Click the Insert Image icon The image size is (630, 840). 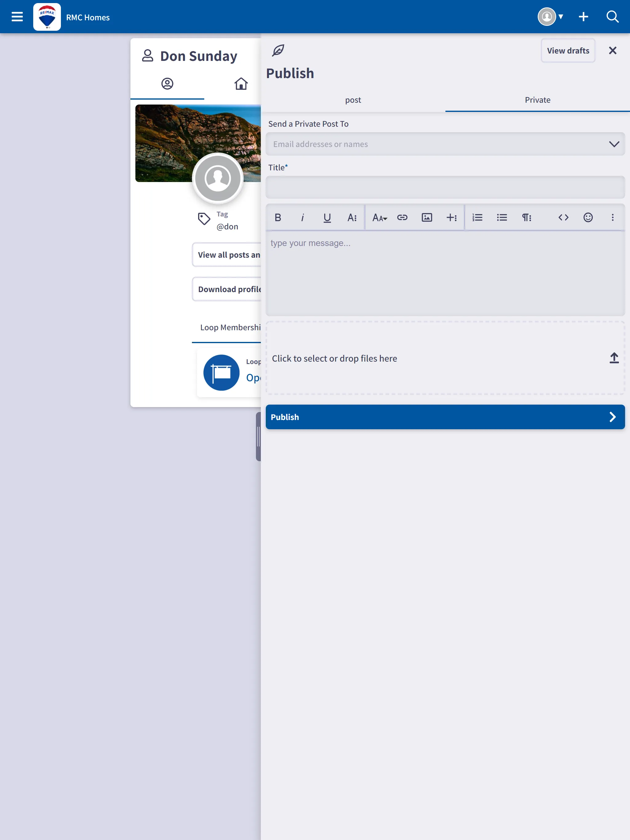point(427,217)
